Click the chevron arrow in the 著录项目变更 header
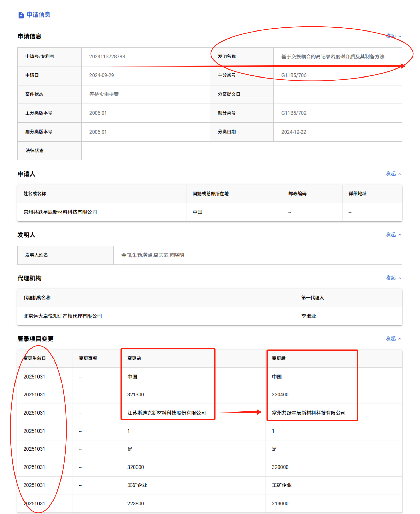Screen dimensions: 420x514 coord(400,339)
